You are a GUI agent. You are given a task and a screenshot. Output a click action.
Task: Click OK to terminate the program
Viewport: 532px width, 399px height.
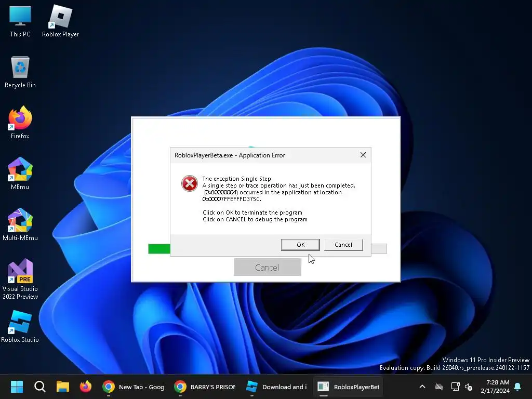(300, 245)
